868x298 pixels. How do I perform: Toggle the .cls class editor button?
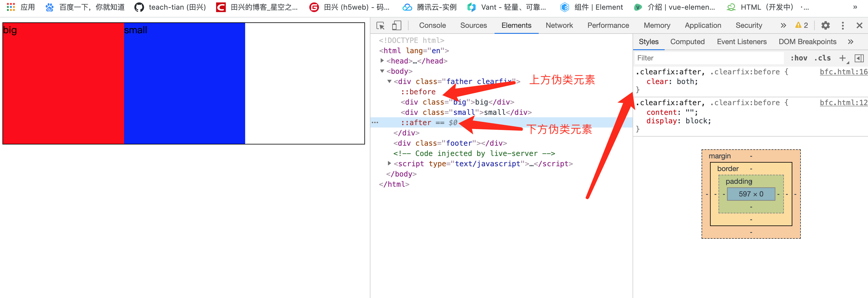click(x=822, y=58)
